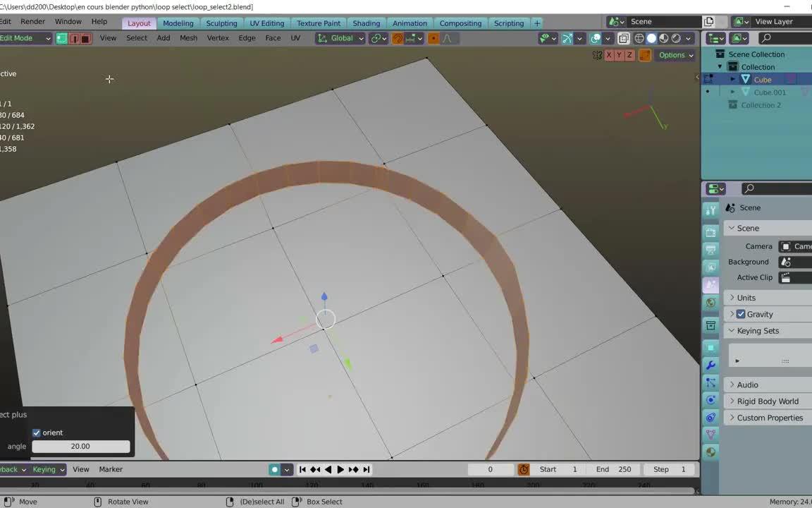This screenshot has height=508, width=812.
Task: Toggle X-ray mode in the viewport header
Action: [x=623, y=38]
